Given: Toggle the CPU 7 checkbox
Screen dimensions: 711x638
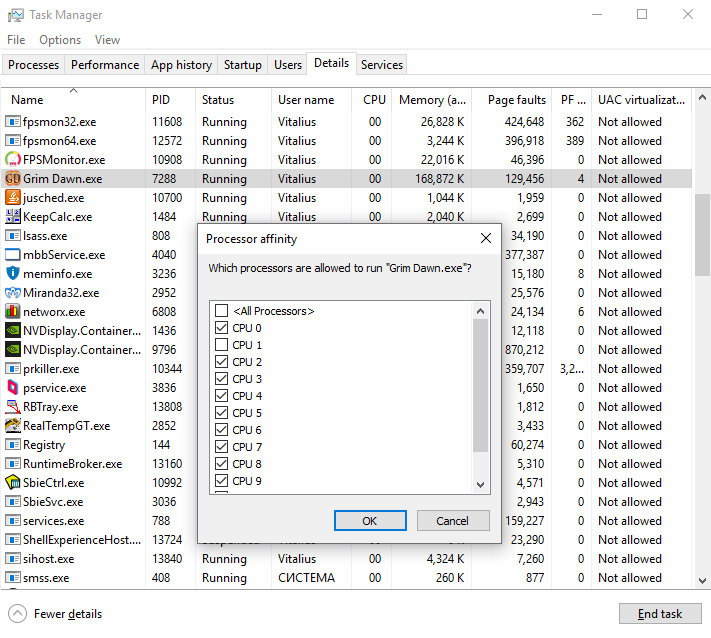Looking at the screenshot, I should click(221, 447).
